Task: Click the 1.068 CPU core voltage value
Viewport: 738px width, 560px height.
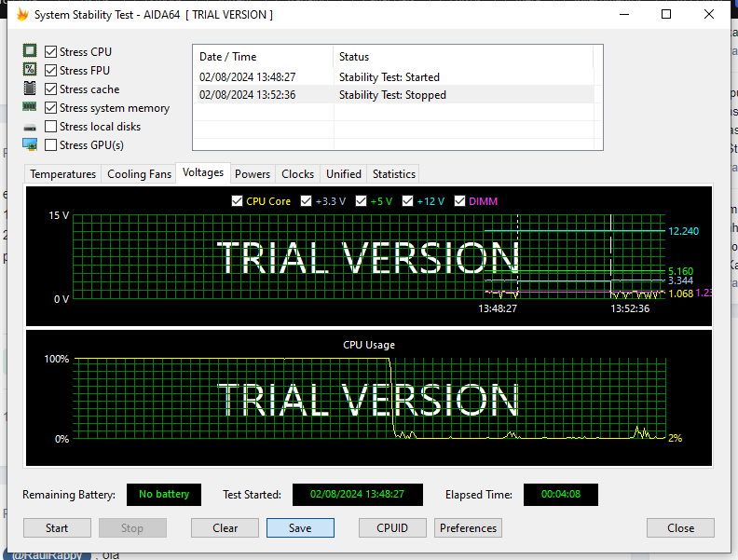Action: pos(680,294)
